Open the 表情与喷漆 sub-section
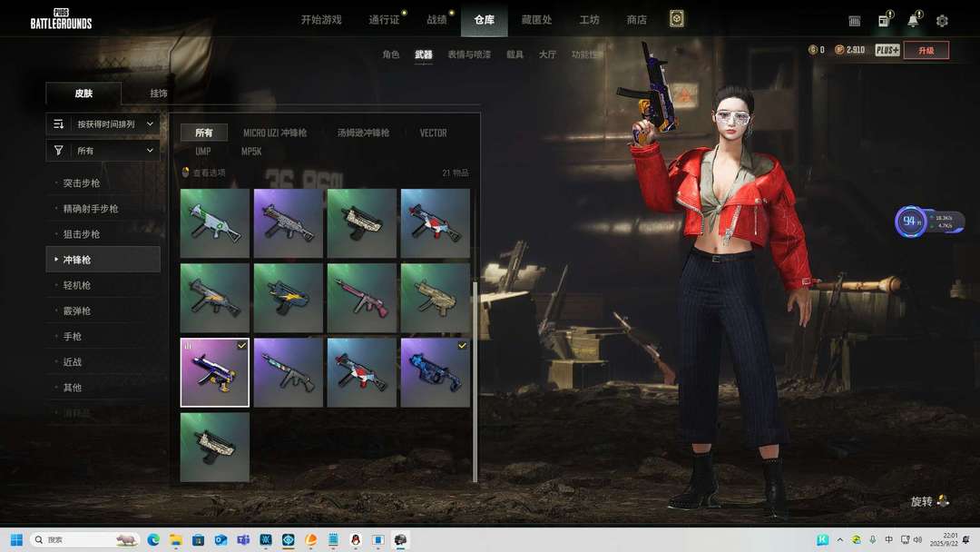Viewport: 980px width, 552px height. pyautogui.click(x=469, y=54)
